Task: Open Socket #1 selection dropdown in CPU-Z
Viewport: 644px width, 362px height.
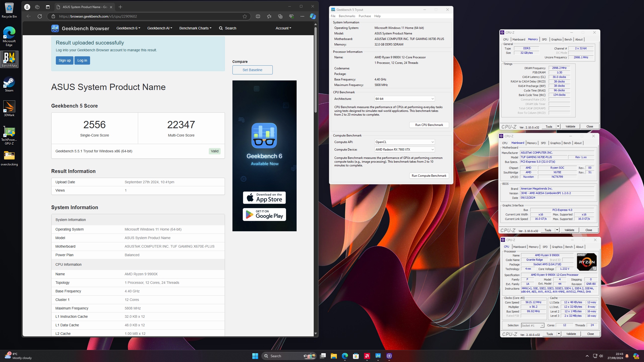Action: pyautogui.click(x=533, y=325)
